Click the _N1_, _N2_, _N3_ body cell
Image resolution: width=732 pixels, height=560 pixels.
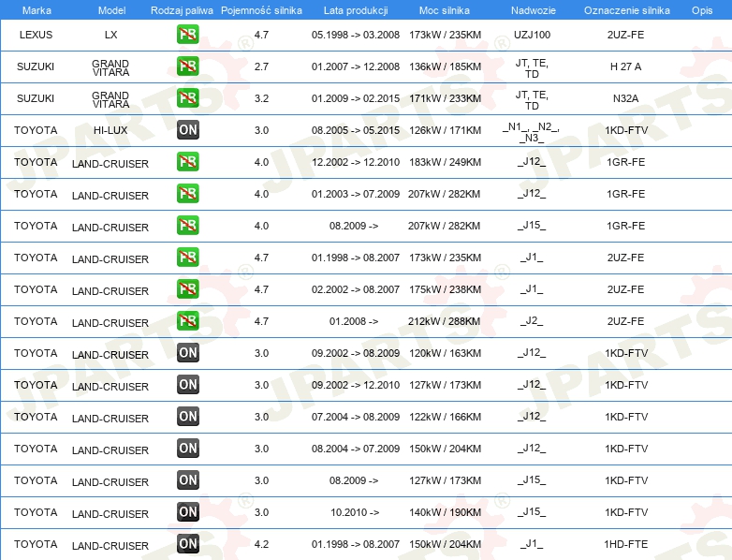click(532, 132)
